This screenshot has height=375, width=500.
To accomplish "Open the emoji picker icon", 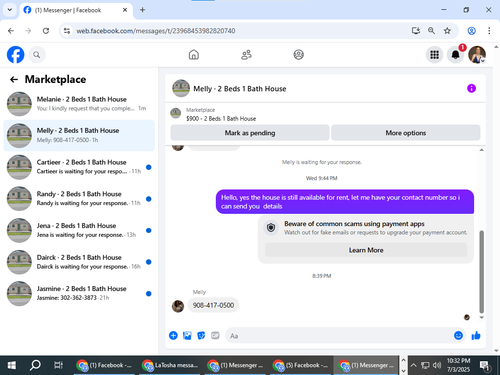I will (x=458, y=335).
